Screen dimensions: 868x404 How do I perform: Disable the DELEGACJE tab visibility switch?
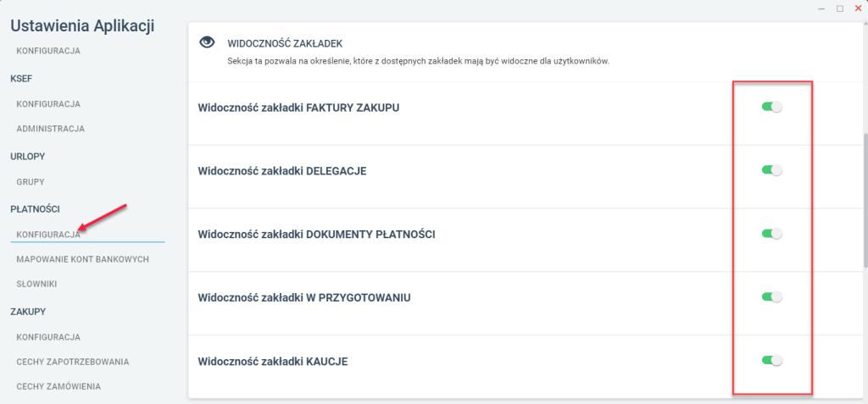tap(772, 170)
